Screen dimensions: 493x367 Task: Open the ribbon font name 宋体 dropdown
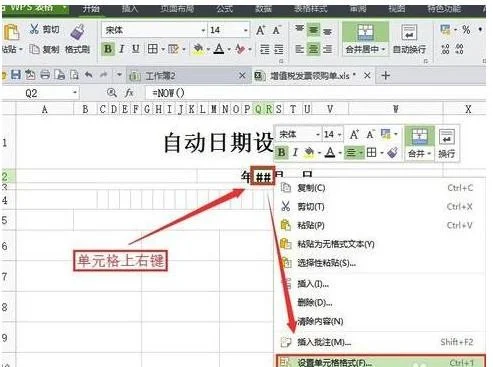pos(203,30)
